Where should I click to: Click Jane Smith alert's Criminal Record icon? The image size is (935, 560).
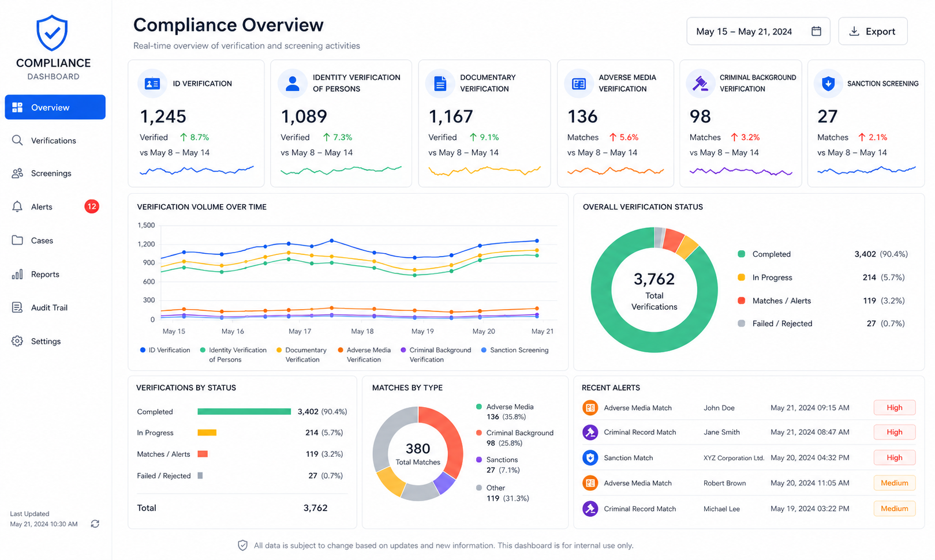point(590,432)
